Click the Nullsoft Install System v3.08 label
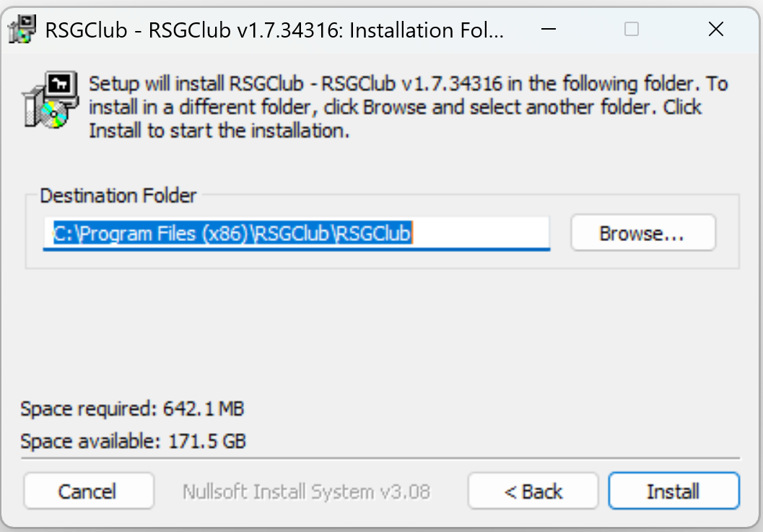Viewport: 763px width, 532px height. pyautogui.click(x=306, y=492)
